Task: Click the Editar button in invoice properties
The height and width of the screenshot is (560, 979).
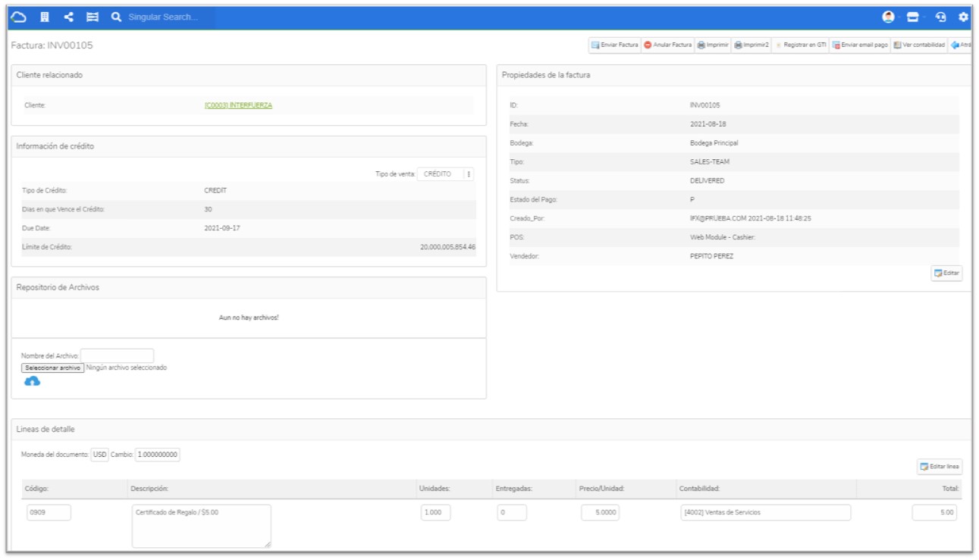Action: pos(946,273)
